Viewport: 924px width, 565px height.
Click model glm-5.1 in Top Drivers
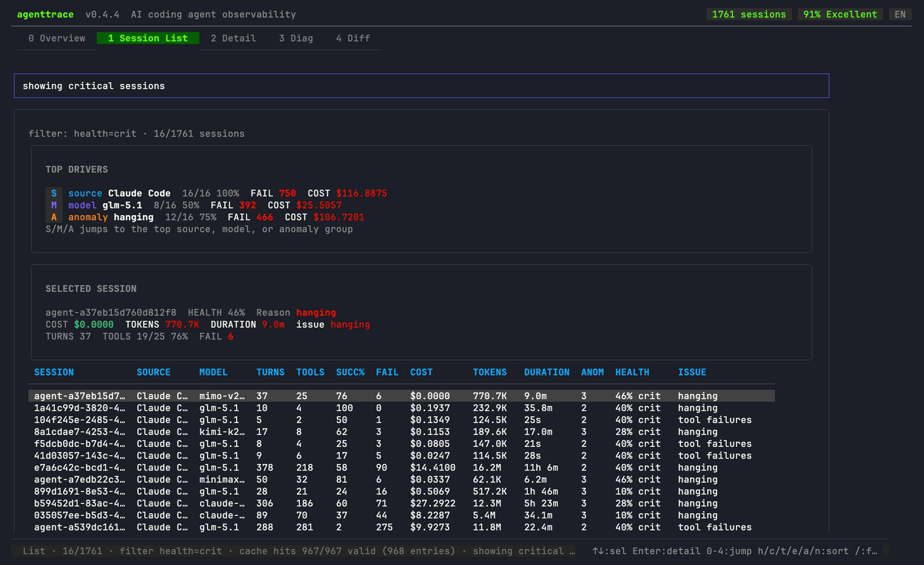click(105, 205)
